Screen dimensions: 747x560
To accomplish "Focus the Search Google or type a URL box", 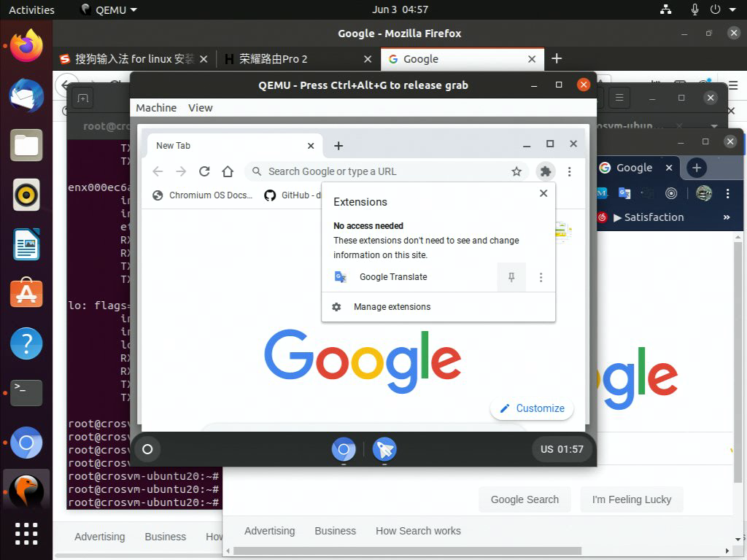I will 386,171.
